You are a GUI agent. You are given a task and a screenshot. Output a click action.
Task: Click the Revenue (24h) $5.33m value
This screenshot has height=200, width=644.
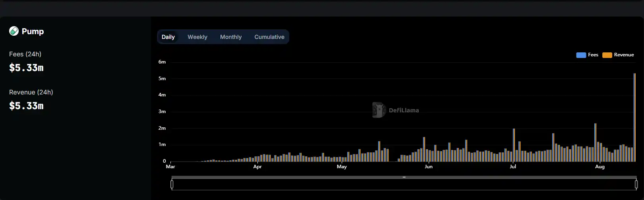(26, 106)
